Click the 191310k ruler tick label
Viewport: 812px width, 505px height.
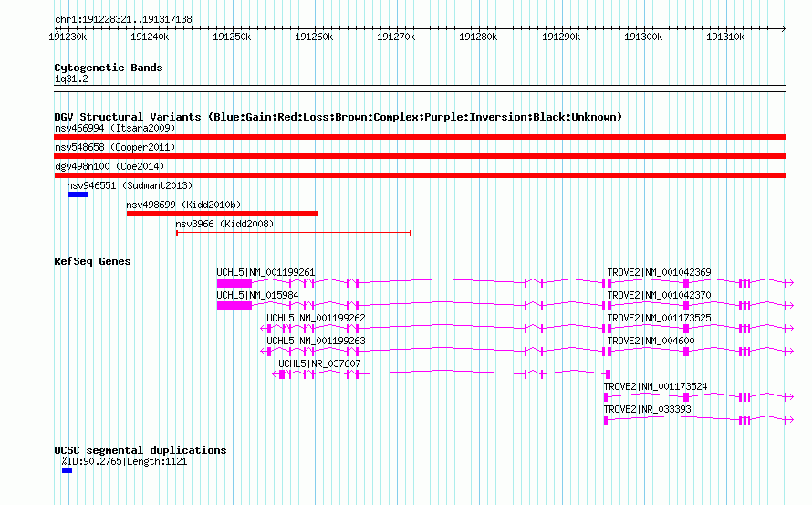(725, 37)
